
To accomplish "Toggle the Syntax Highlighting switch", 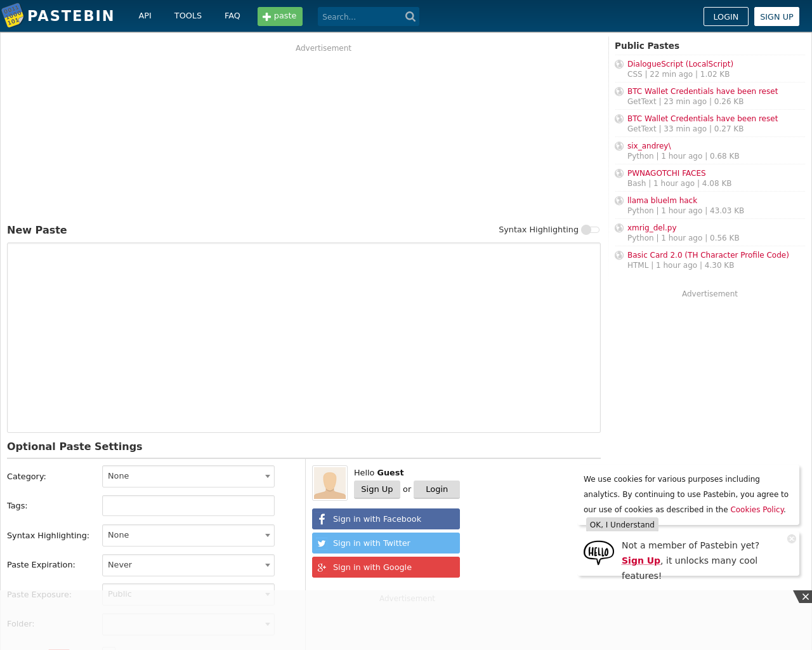I will pyautogui.click(x=591, y=230).
